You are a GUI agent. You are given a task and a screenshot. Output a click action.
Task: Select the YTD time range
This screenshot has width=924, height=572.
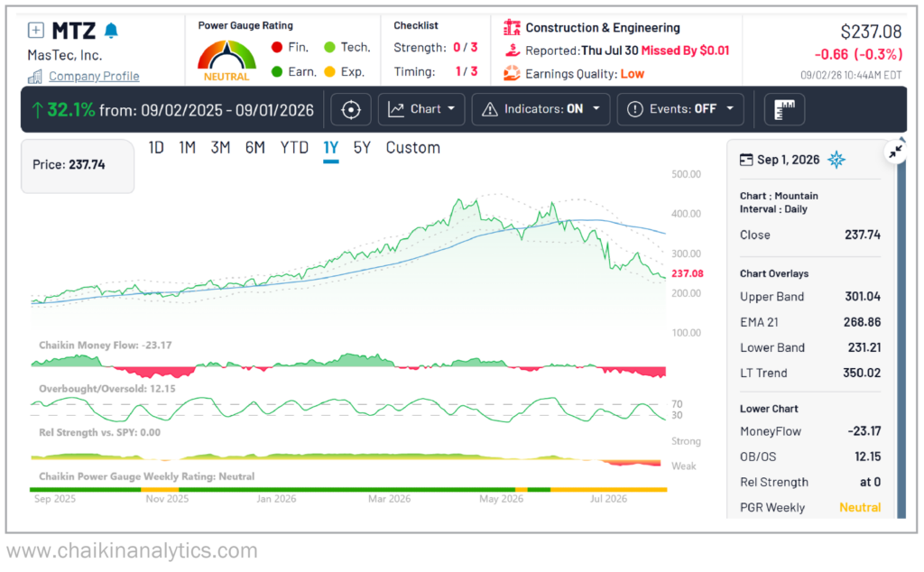(294, 148)
